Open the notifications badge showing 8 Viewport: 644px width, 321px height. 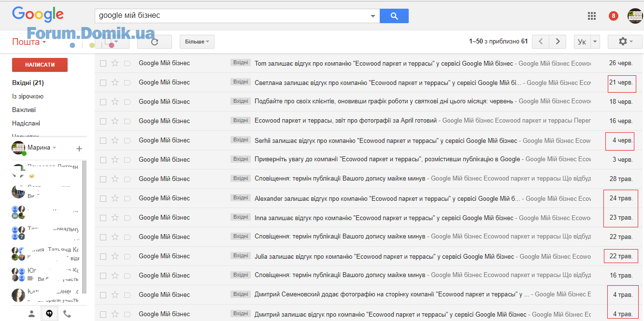click(613, 16)
